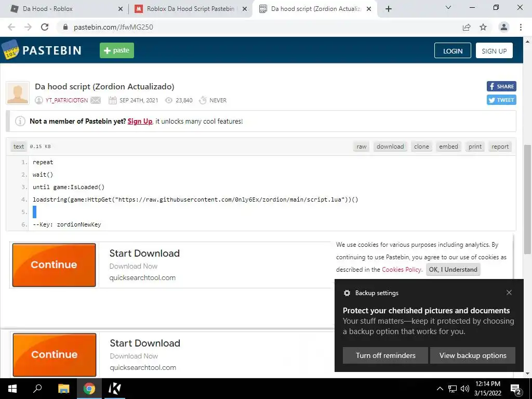Click the page vertical scrollbar thumb
Viewport: 532px width, 399px height.
click(x=528, y=199)
